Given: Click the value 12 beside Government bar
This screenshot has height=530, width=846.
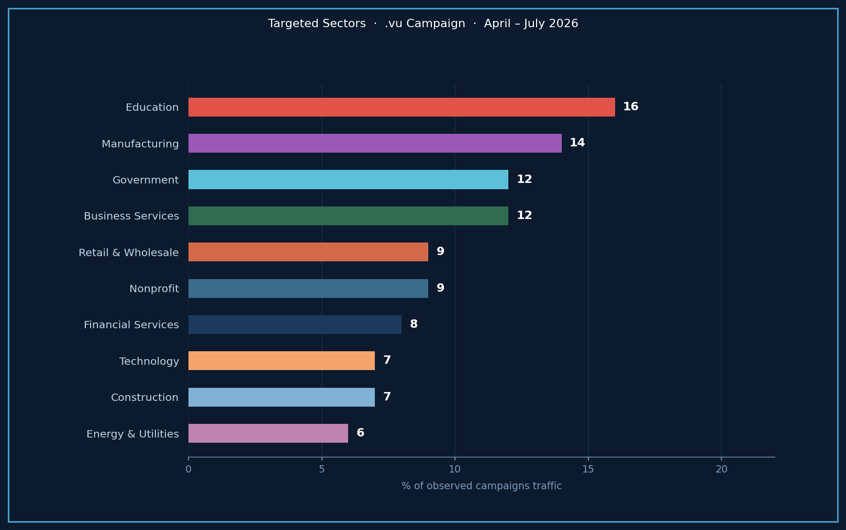Looking at the screenshot, I should coord(524,179).
